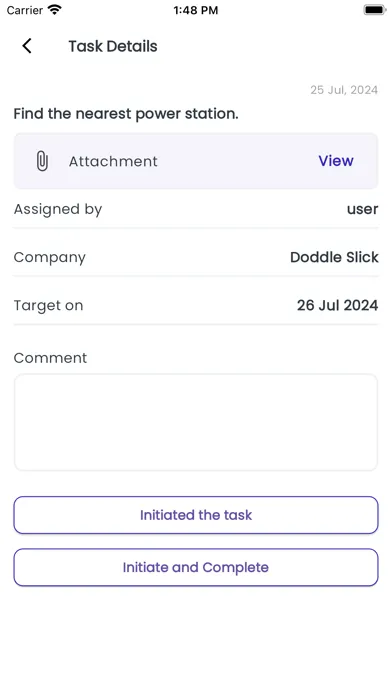The height and width of the screenshot is (696, 392).
Task: Tap the battery icon in status bar
Action: [375, 10]
